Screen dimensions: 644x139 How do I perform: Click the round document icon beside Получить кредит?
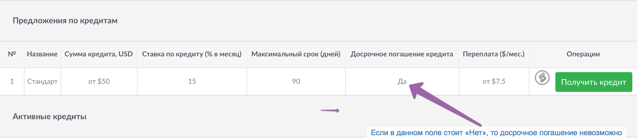(542, 78)
